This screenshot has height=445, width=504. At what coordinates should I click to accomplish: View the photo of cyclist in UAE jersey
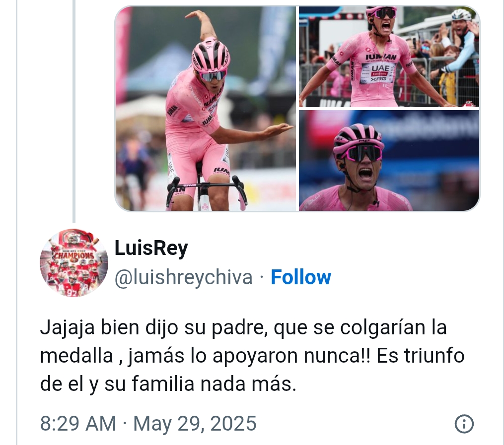tap(389, 57)
